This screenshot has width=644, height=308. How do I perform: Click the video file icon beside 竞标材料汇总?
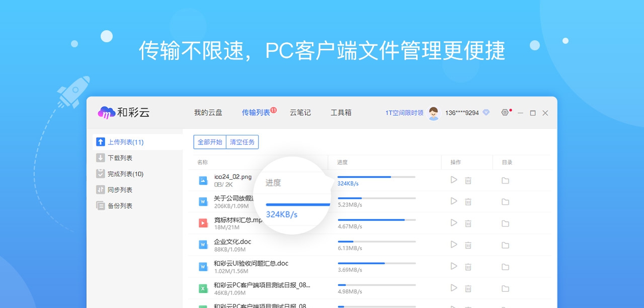[x=203, y=223]
